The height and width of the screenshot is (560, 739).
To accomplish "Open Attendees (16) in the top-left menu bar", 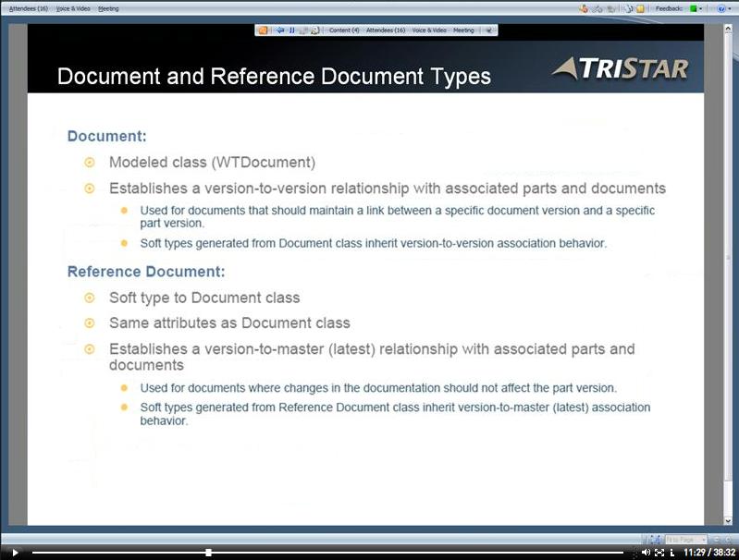I will [29, 8].
